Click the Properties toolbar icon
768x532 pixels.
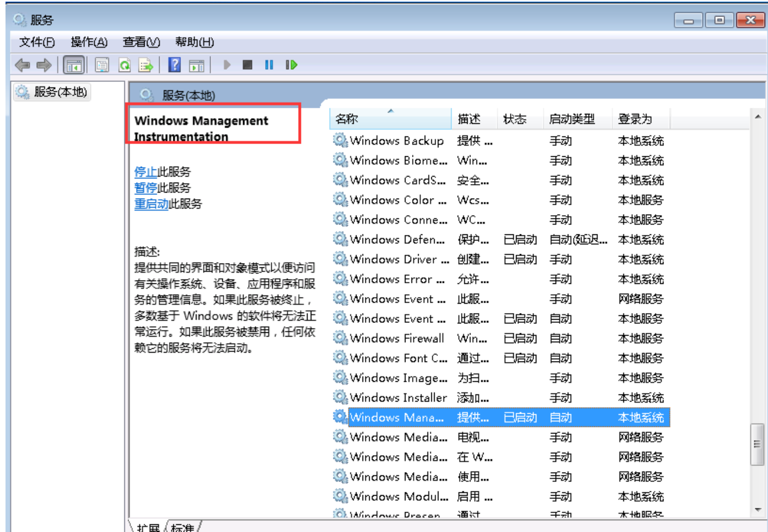(102, 65)
